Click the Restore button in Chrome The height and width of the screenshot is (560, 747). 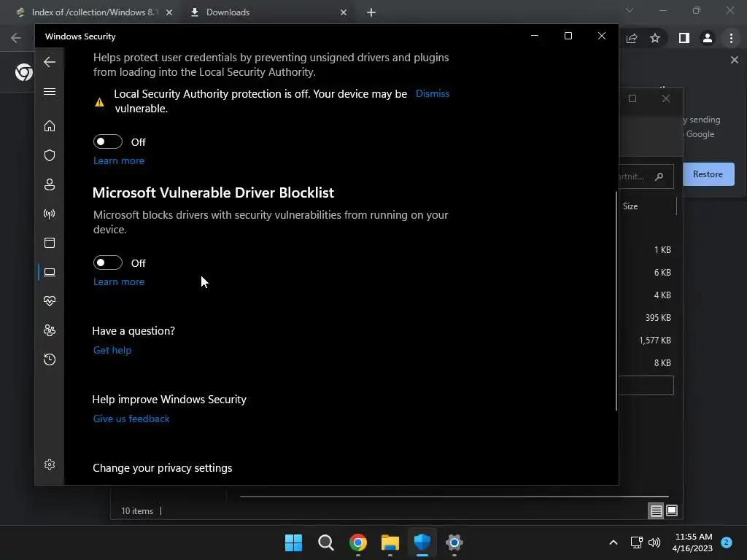pyautogui.click(x=708, y=174)
